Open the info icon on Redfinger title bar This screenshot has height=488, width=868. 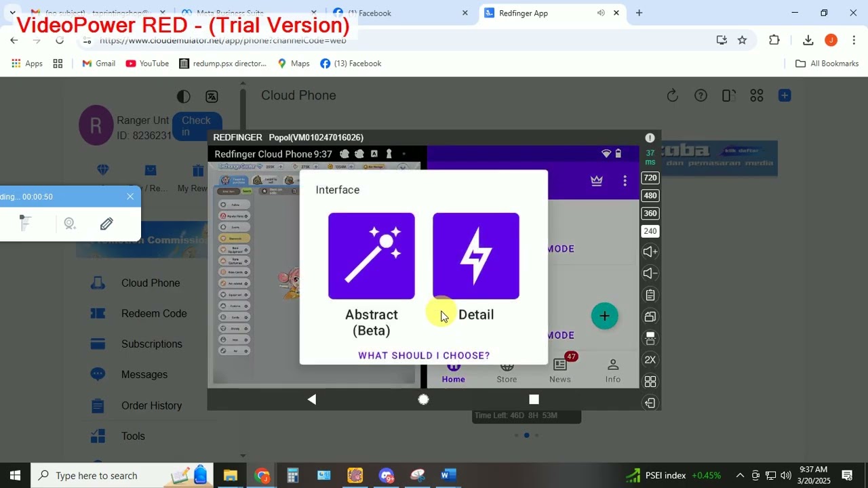pyautogui.click(x=650, y=138)
